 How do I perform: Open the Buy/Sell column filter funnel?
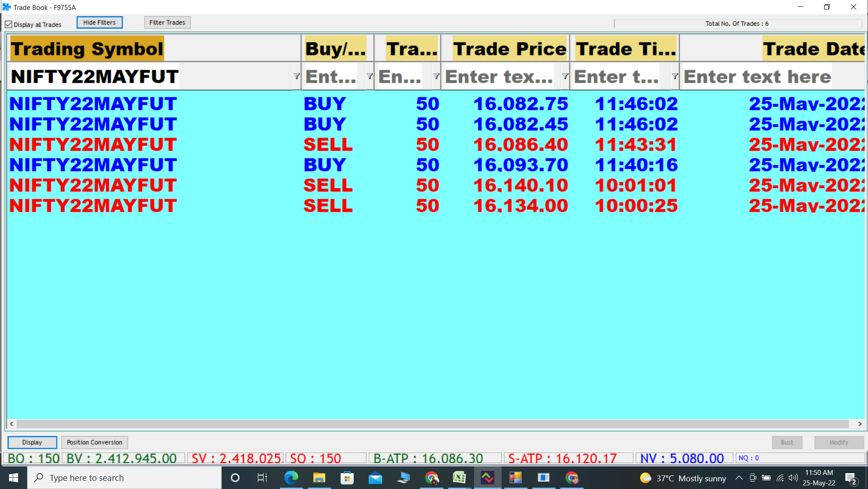tap(370, 76)
